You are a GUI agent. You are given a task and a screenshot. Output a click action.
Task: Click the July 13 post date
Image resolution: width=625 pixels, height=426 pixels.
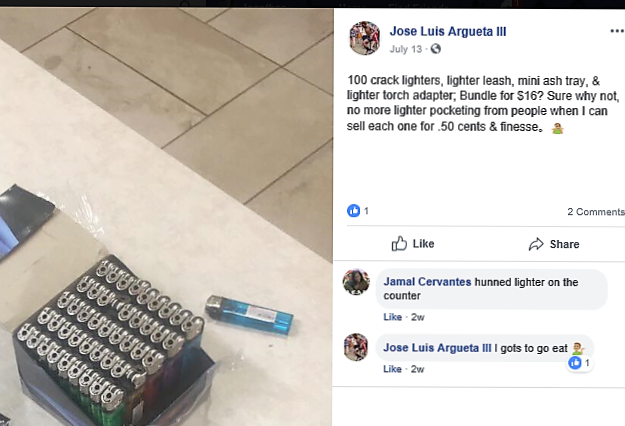[x=405, y=49]
